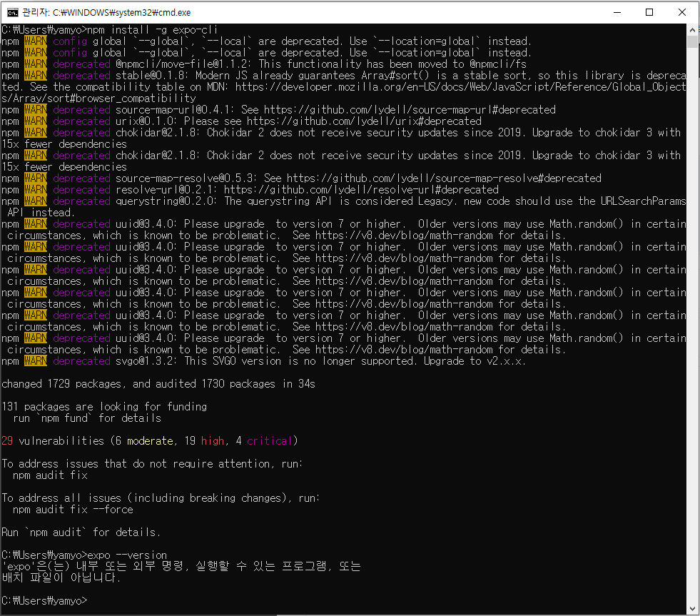The image size is (700, 616).
Task: Click the scrollbar down arrow
Action: coord(692,609)
